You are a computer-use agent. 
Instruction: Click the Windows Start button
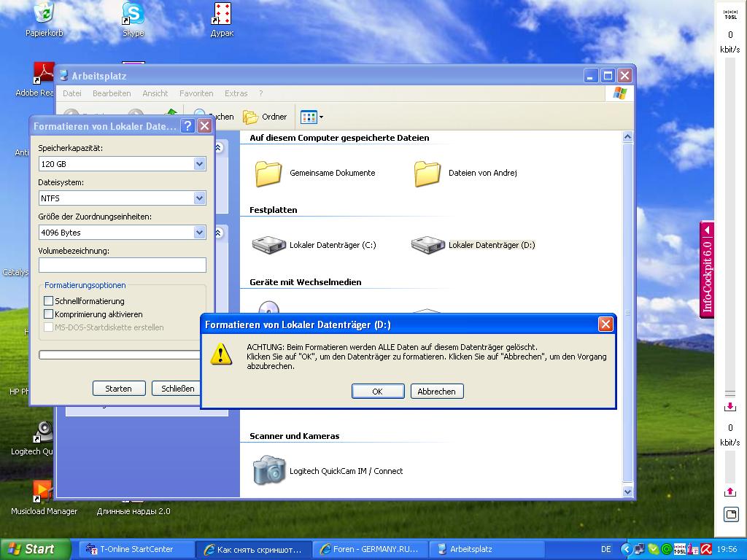[x=33, y=549]
